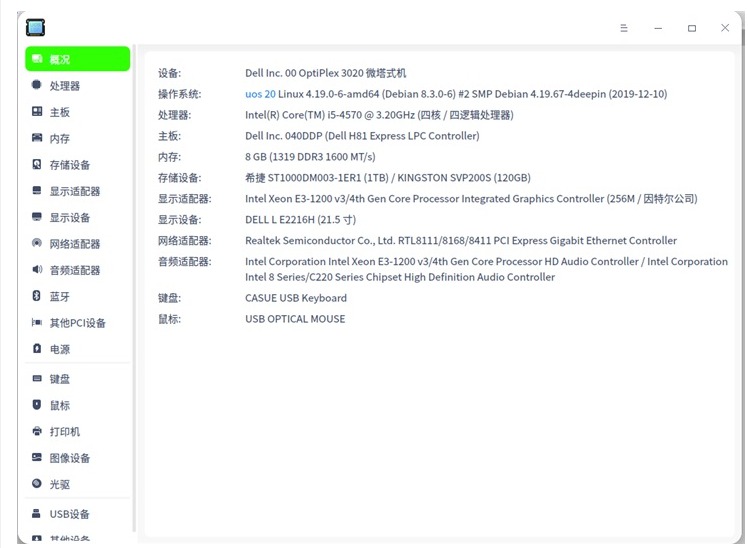Open 蓝牙 label in sidebar
748x548 pixels.
click(x=60, y=297)
